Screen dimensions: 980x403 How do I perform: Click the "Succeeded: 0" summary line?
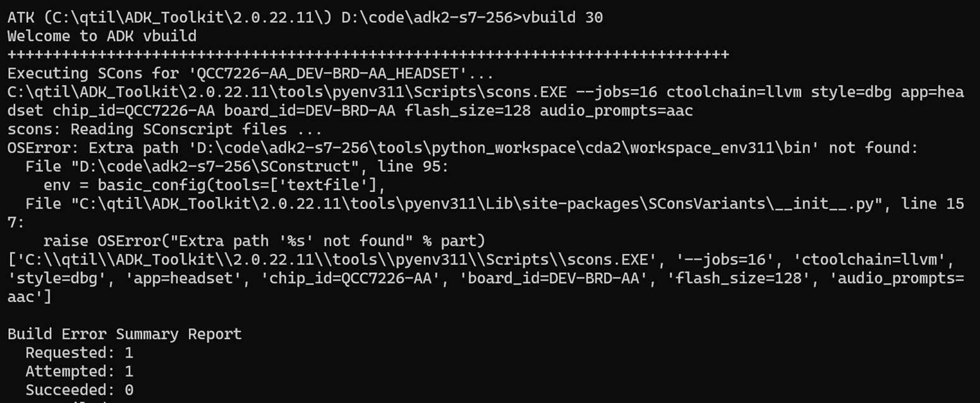click(79, 390)
